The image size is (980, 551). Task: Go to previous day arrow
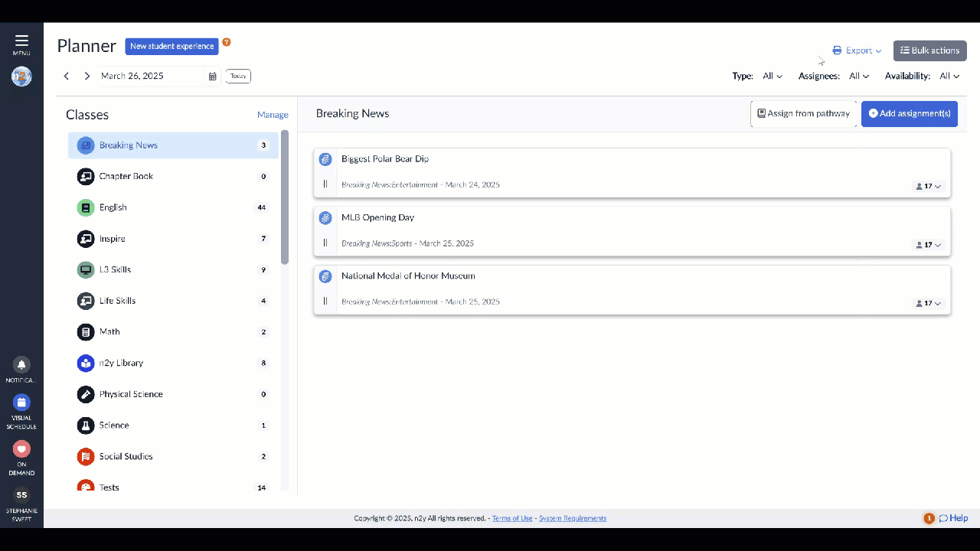pos(67,77)
